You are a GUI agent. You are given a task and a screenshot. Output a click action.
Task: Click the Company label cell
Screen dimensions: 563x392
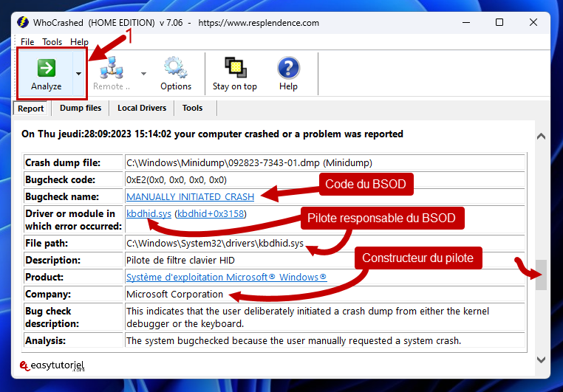[74, 294]
